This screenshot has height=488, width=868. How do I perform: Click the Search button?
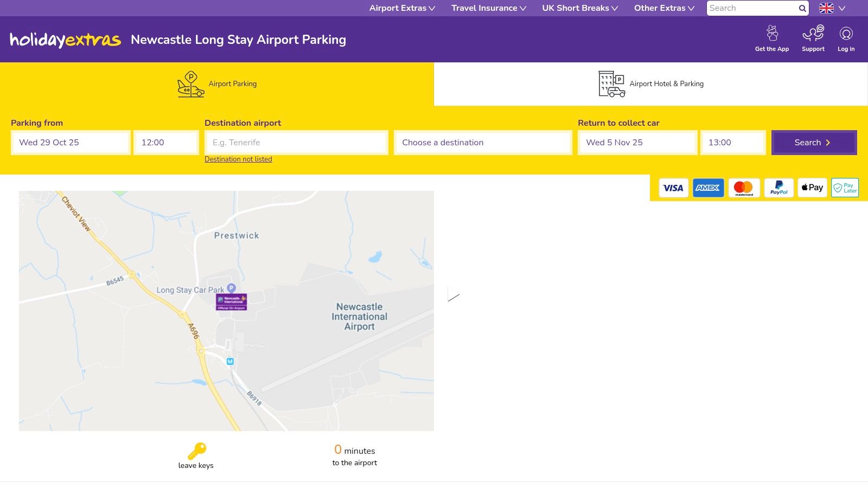tap(813, 143)
